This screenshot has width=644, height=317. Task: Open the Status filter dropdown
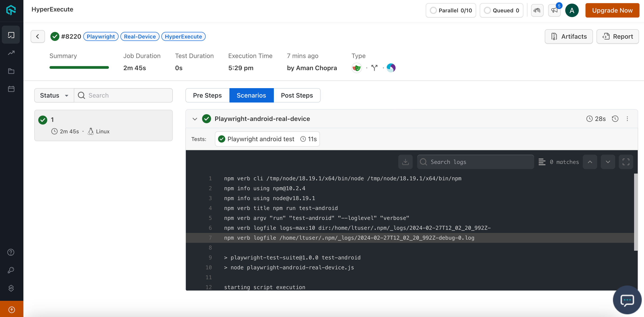pos(54,95)
